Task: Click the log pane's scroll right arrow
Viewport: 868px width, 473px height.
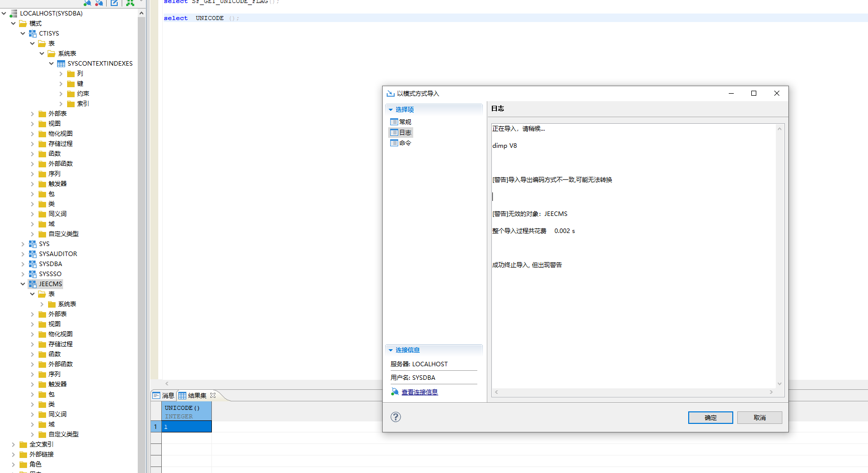Action: click(x=771, y=392)
